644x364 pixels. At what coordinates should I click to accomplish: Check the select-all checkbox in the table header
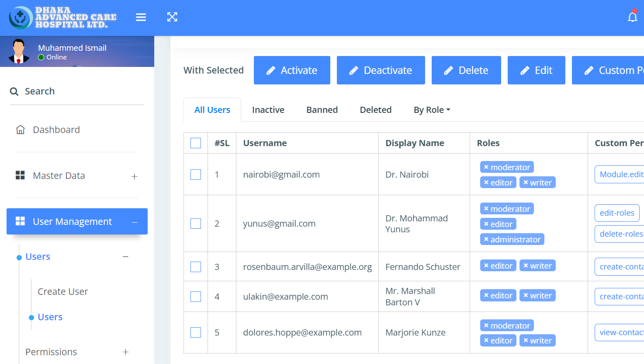[x=196, y=143]
